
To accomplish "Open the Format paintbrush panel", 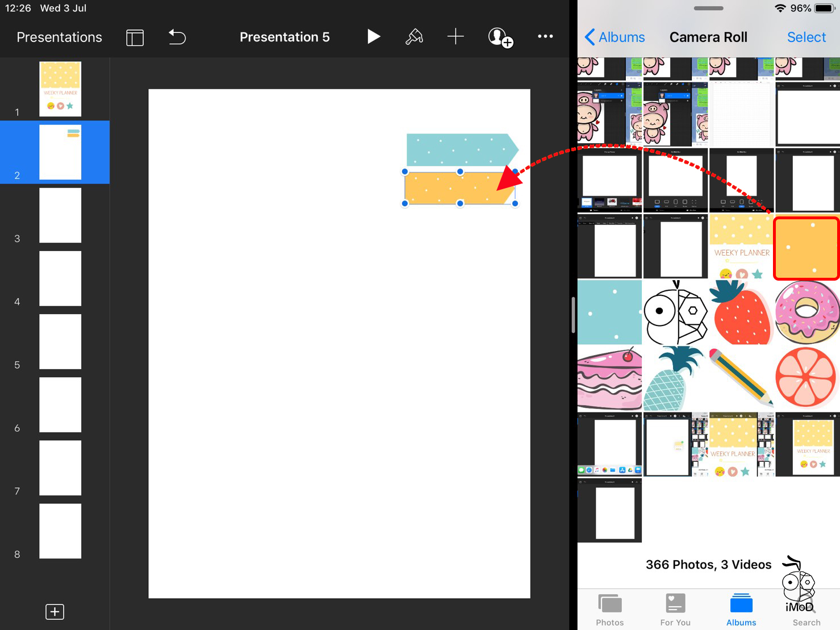I will [414, 37].
